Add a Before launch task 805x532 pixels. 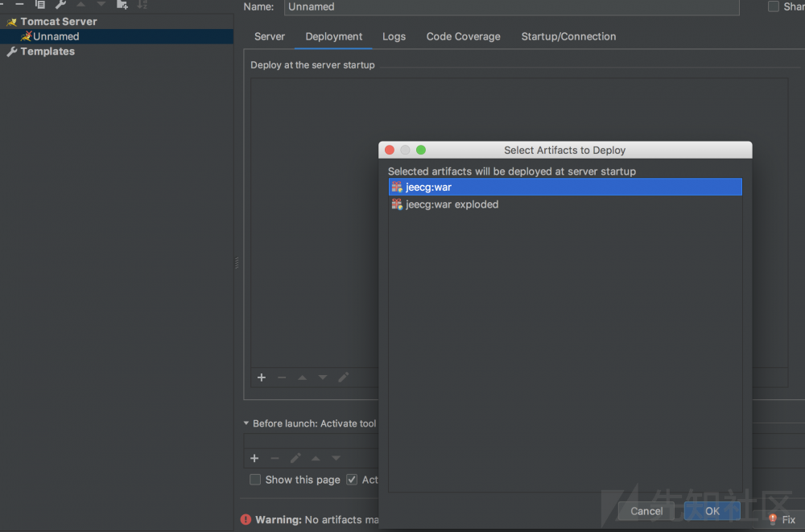pos(254,458)
